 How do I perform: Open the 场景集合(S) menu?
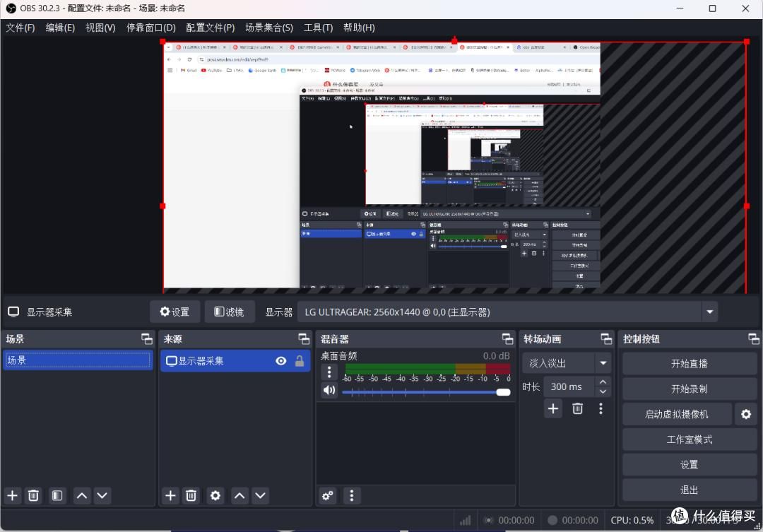[x=269, y=28]
